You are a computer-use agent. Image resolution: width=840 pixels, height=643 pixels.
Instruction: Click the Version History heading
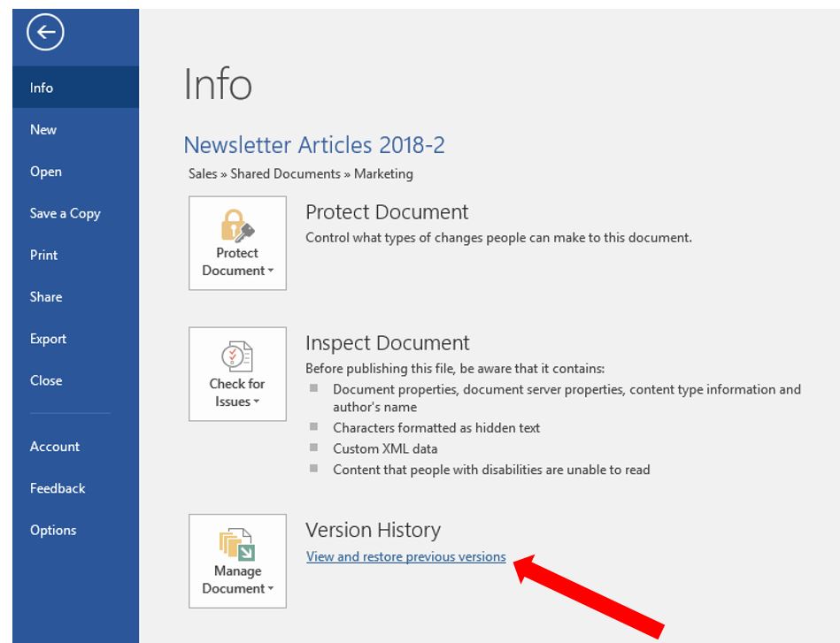tap(373, 530)
